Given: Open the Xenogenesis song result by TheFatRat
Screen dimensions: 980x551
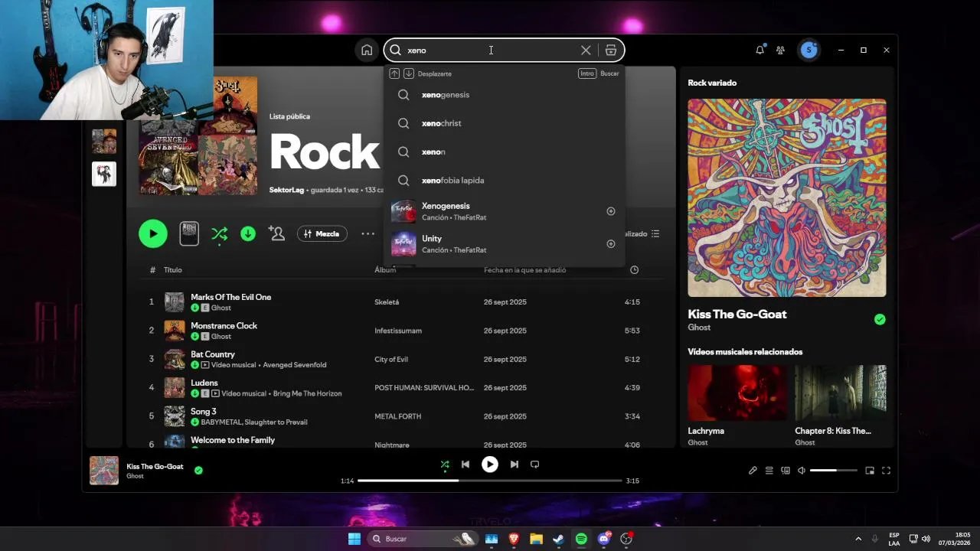Looking at the screenshot, I should [x=504, y=211].
